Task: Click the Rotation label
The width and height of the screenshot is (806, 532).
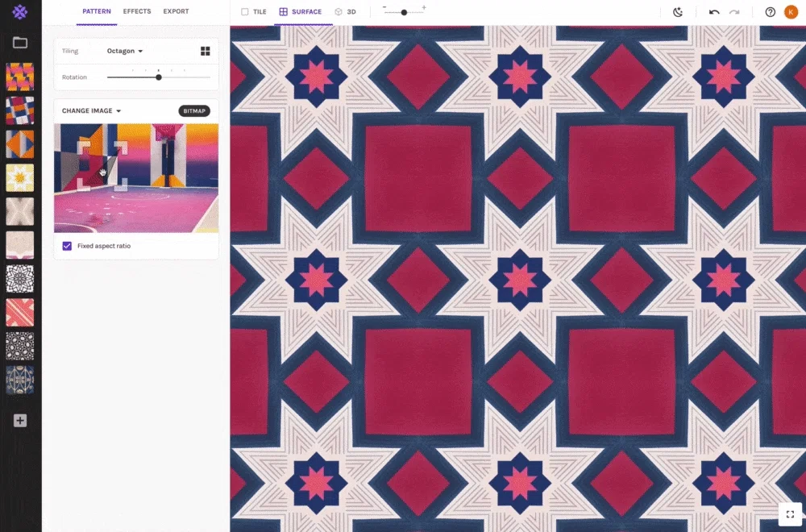Action: pyautogui.click(x=74, y=77)
